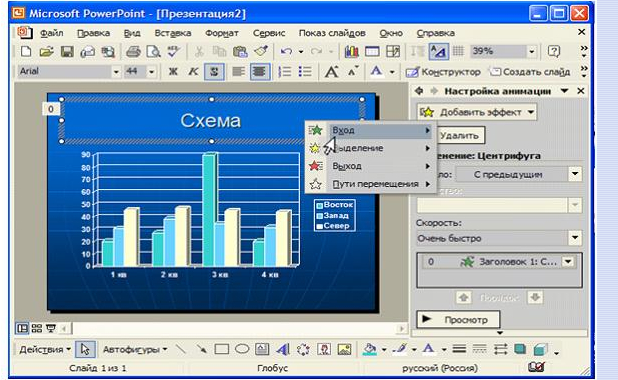Select the Oval drawing tool
The height and width of the screenshot is (380, 618).
242,349
